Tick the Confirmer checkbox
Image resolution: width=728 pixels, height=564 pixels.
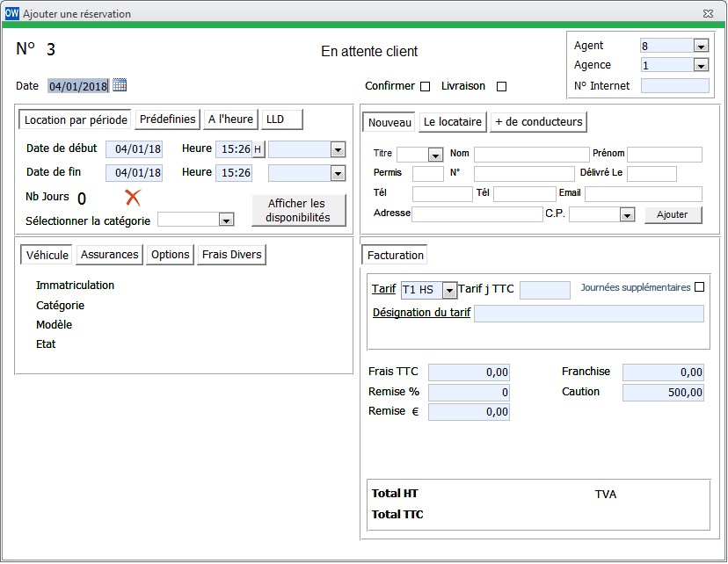(x=425, y=87)
